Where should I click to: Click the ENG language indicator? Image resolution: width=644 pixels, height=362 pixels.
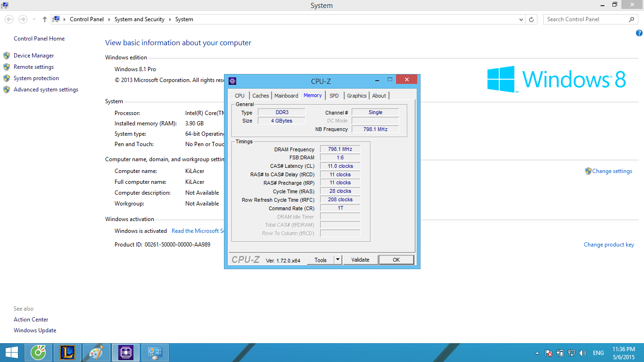tap(598, 353)
